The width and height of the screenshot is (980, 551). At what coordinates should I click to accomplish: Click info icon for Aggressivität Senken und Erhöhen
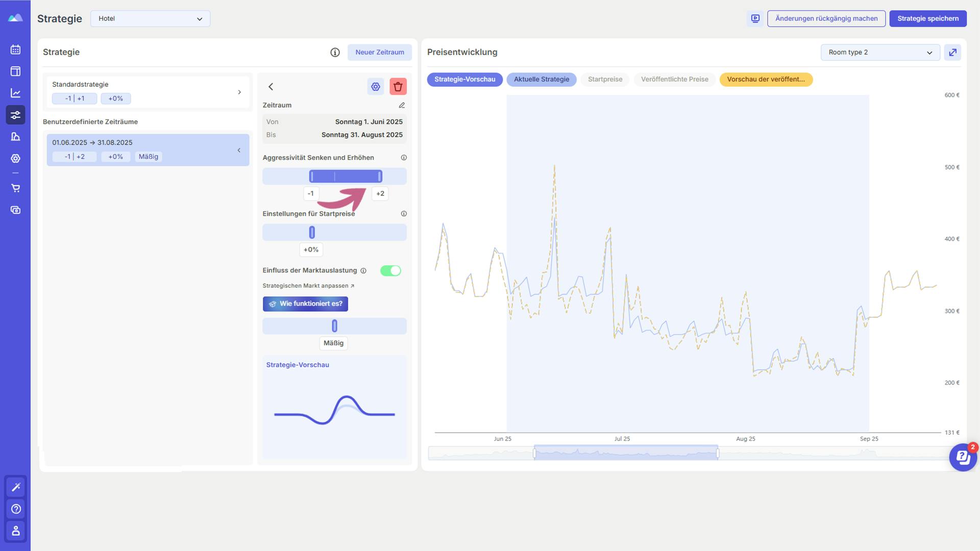click(404, 158)
